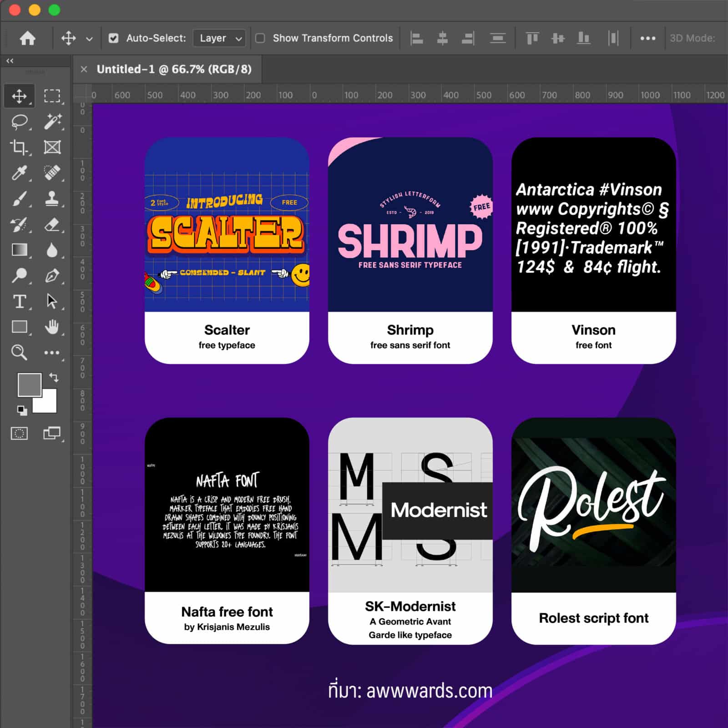Pick the Crop tool
The width and height of the screenshot is (728, 728).
(19, 147)
